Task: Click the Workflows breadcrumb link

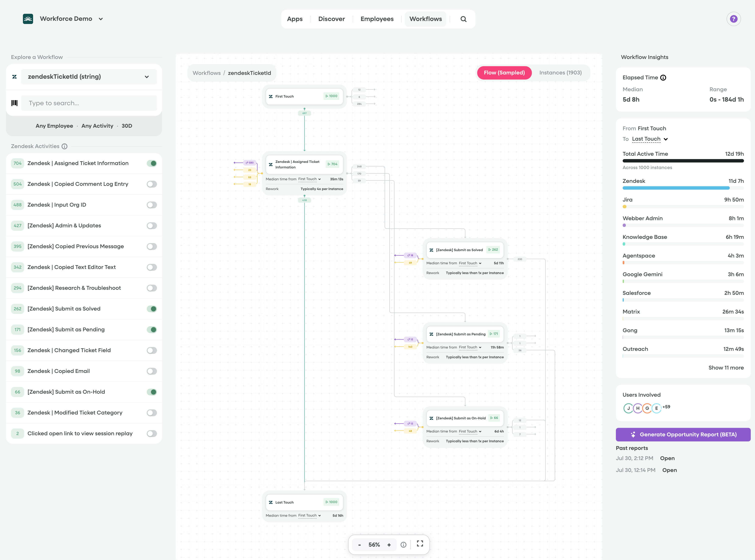Action: click(206, 73)
